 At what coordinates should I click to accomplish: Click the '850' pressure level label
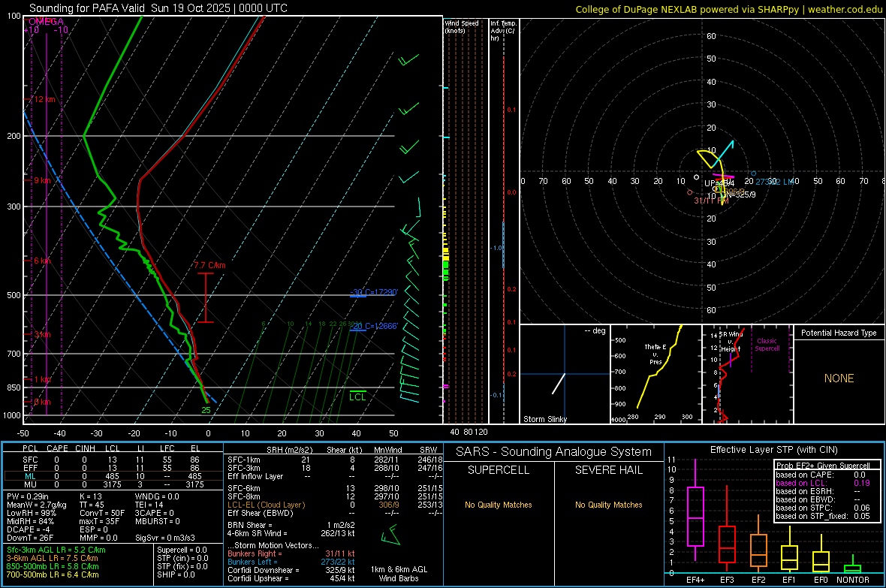[x=14, y=387]
